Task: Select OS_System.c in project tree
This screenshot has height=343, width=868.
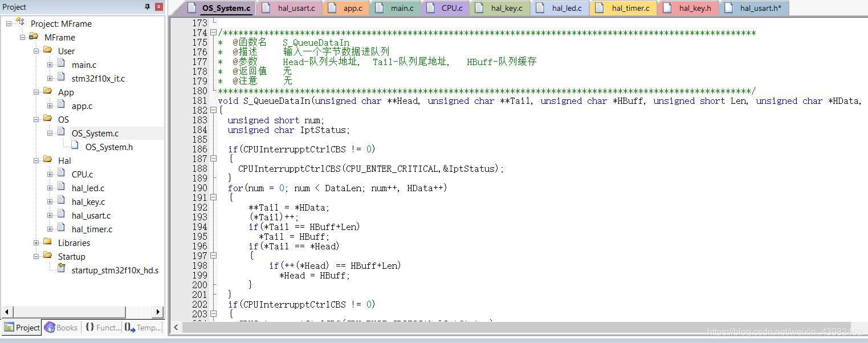Action: click(x=95, y=134)
